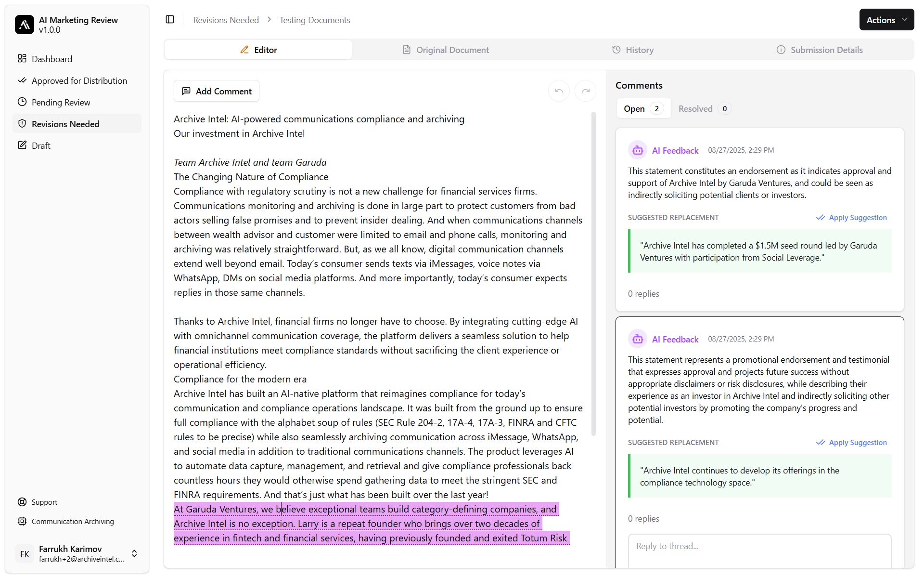
Task: Open the Draft section
Action: 41,145
